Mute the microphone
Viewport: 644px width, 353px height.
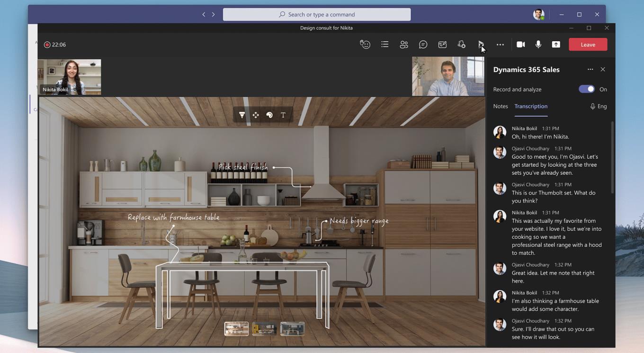pyautogui.click(x=538, y=44)
